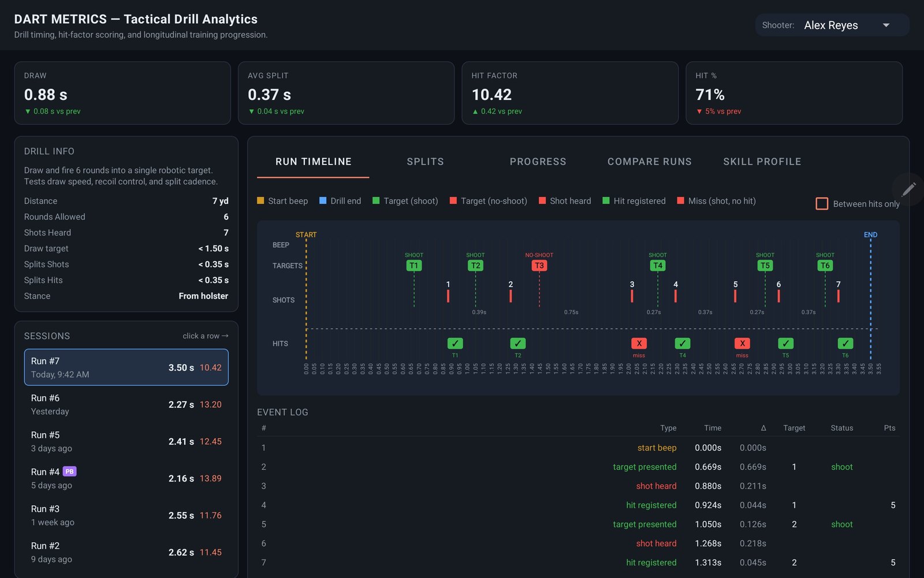Click the Shot heard legend swatch
The image size is (924, 578).
click(x=542, y=200)
